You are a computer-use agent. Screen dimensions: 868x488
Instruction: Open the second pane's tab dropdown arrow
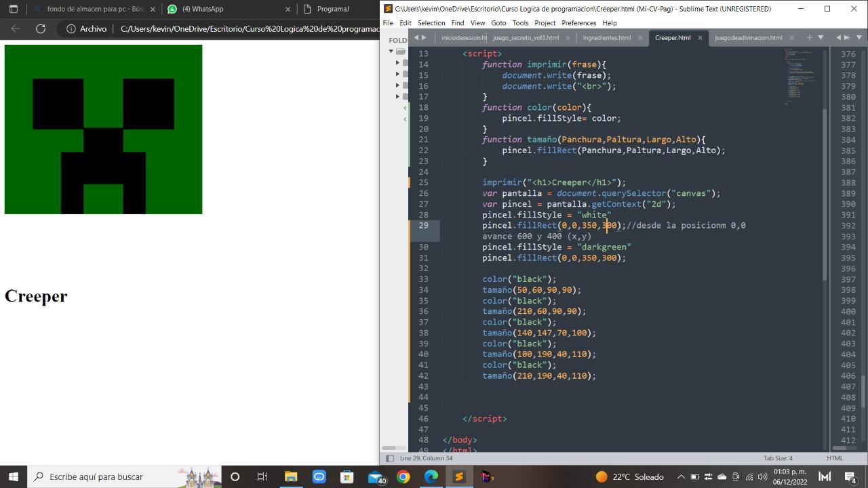[x=858, y=38]
